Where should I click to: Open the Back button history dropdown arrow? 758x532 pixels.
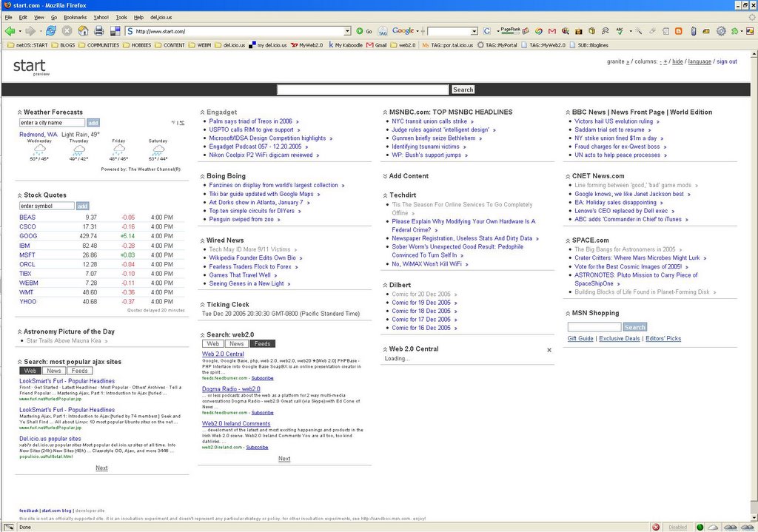[x=20, y=31]
